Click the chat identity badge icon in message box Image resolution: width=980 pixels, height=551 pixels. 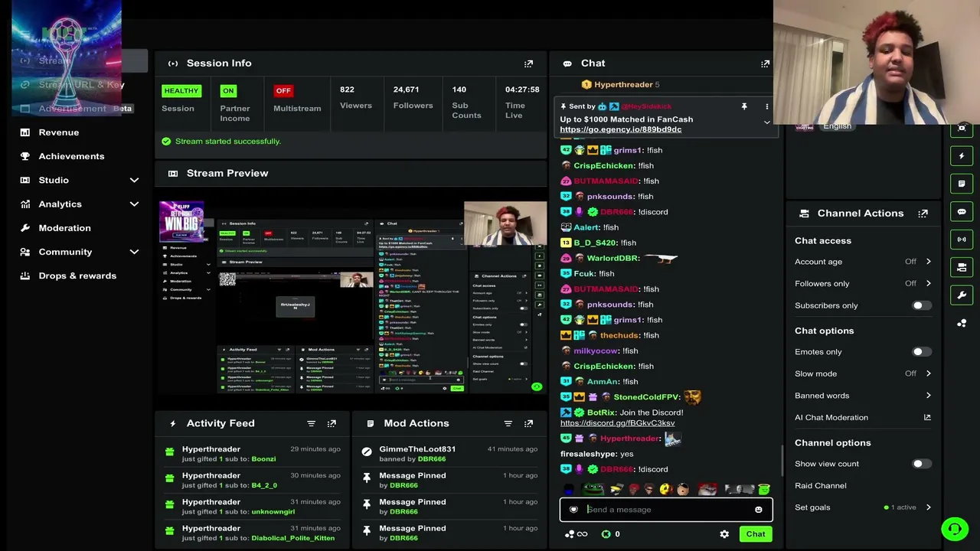click(x=573, y=510)
